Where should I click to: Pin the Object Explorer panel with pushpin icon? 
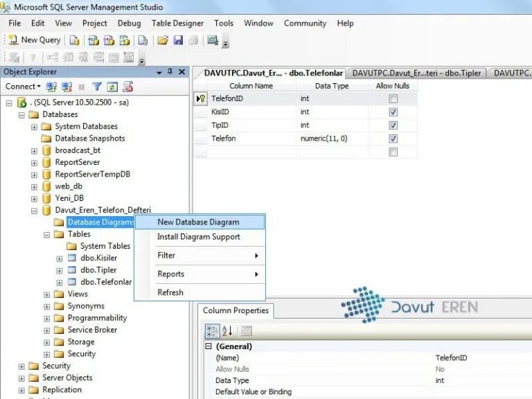tap(170, 72)
